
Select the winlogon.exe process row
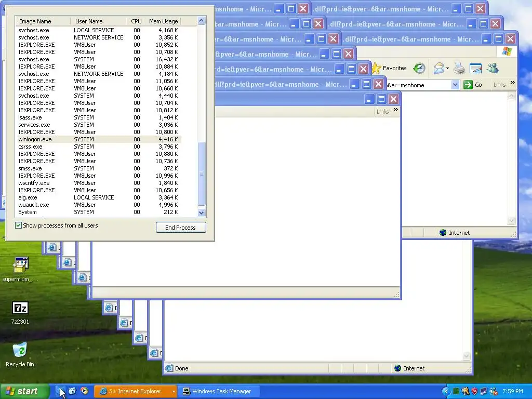pos(99,139)
